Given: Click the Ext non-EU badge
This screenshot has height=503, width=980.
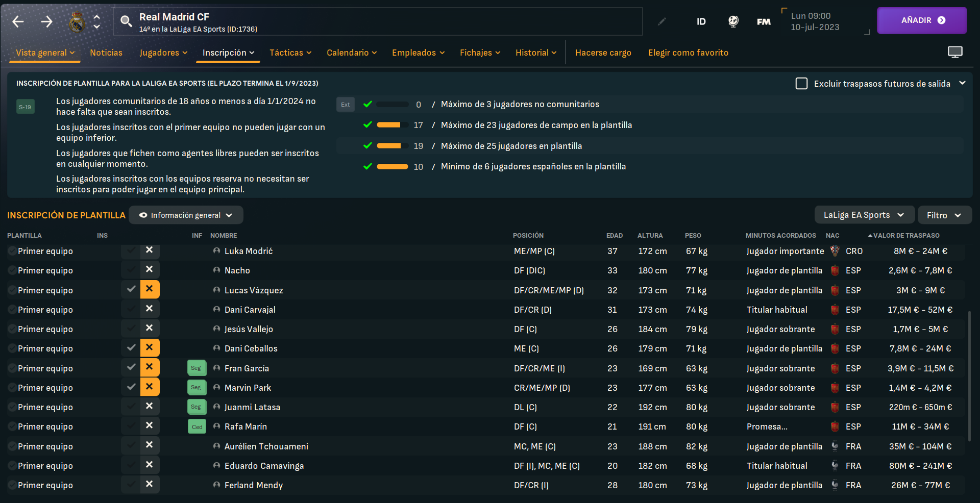Looking at the screenshot, I should point(346,105).
